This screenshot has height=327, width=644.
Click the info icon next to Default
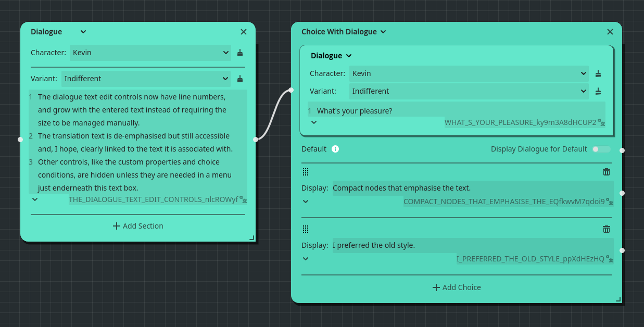point(335,149)
